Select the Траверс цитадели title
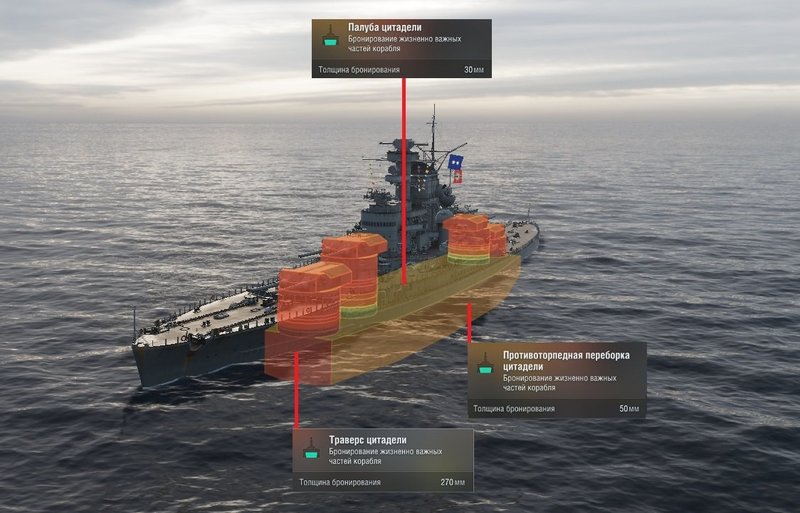Viewport: 800px width, 513px height. (367, 440)
